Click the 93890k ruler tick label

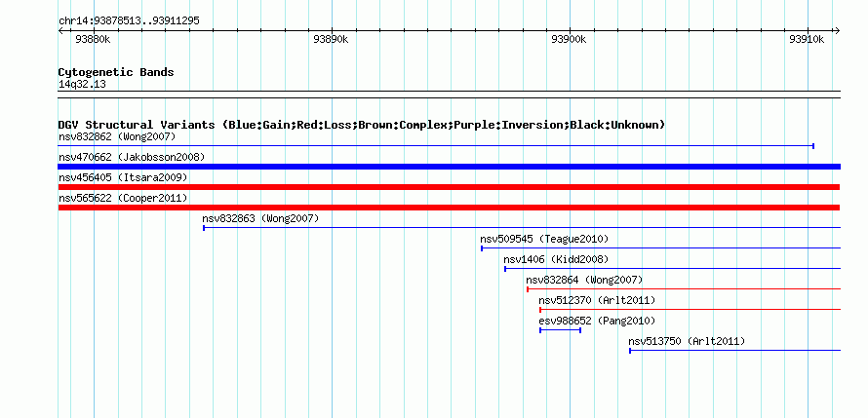pyautogui.click(x=331, y=39)
